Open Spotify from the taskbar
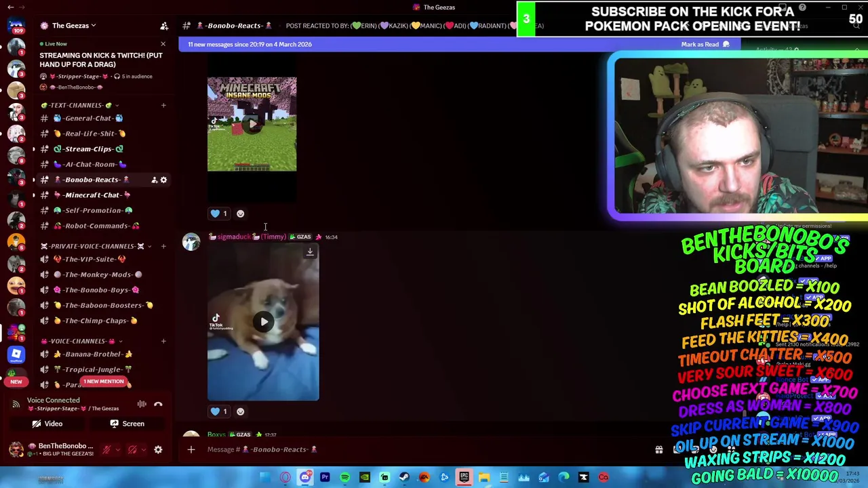The width and height of the screenshot is (868, 488). (344, 477)
